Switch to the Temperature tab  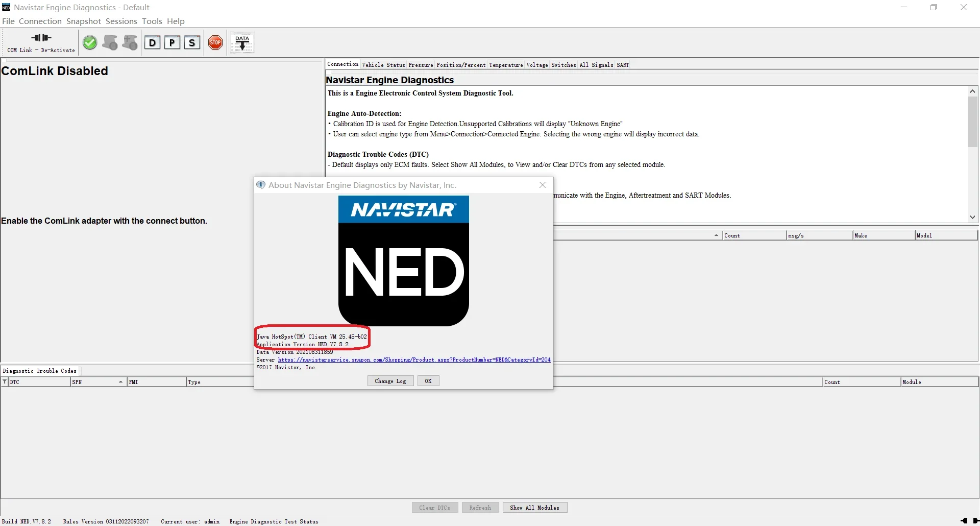tap(506, 65)
